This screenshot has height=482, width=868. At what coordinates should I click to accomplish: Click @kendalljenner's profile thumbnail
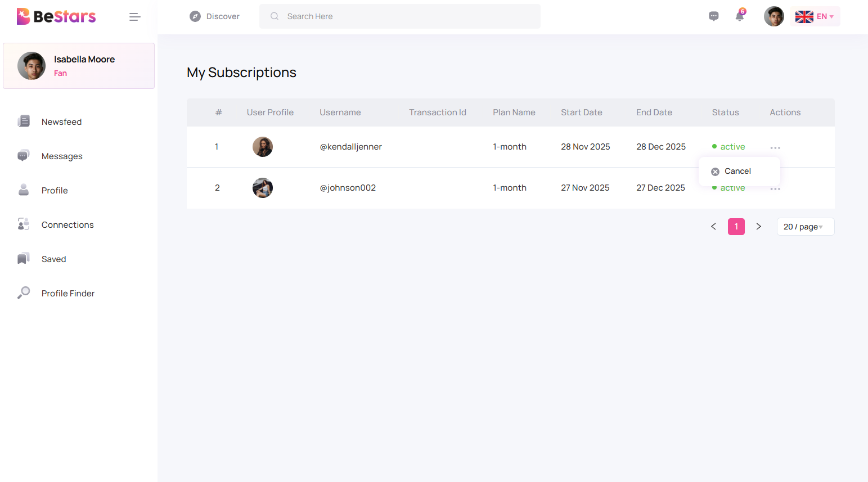263,147
